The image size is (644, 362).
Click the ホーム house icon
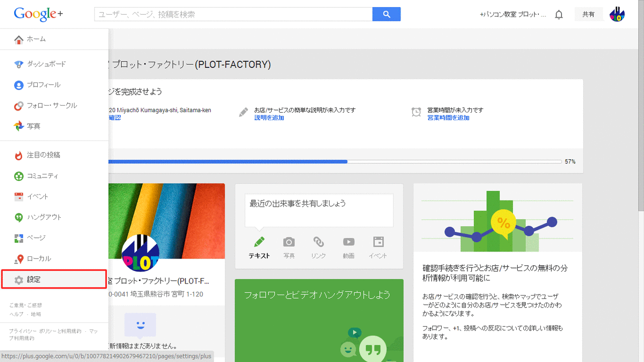tap(19, 39)
